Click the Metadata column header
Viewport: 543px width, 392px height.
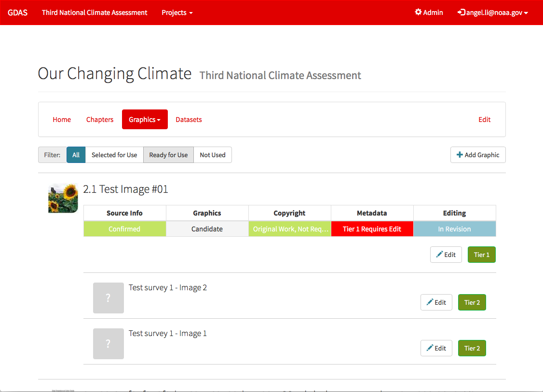point(372,213)
